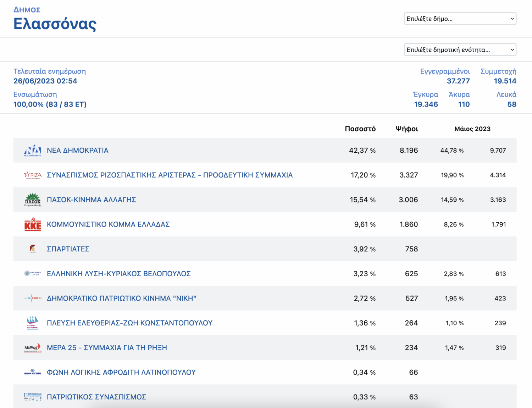Open the 'Επιλέξτε δήμο...' dropdown
Image resolution: width=532 pixels, height=408 pixels.
[x=460, y=19]
